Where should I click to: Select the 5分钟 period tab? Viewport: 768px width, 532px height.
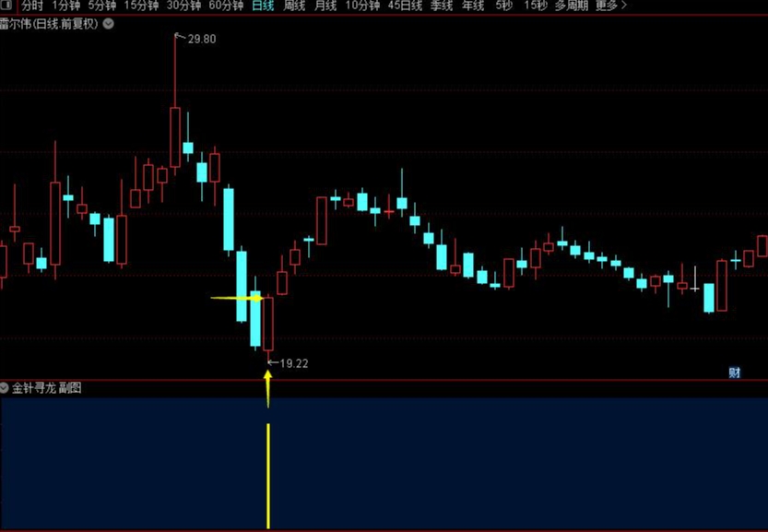click(102, 6)
